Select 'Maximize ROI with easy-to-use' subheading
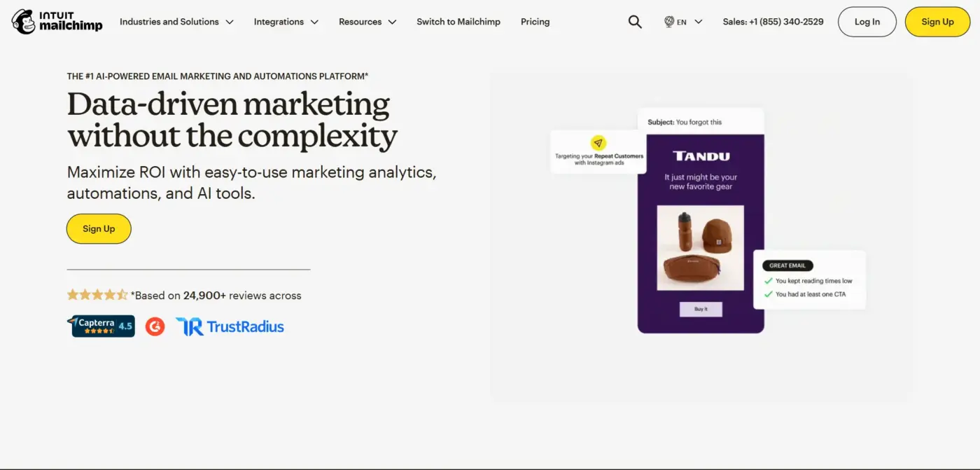 (252, 183)
